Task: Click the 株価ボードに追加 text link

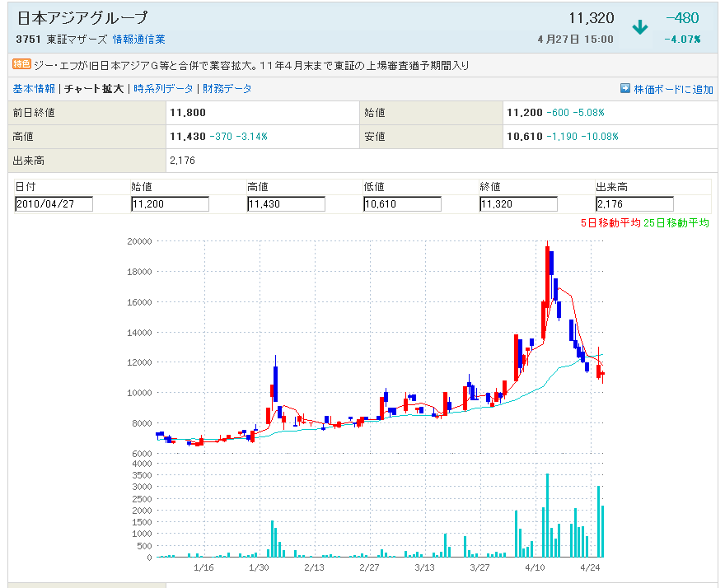Action: (x=673, y=89)
